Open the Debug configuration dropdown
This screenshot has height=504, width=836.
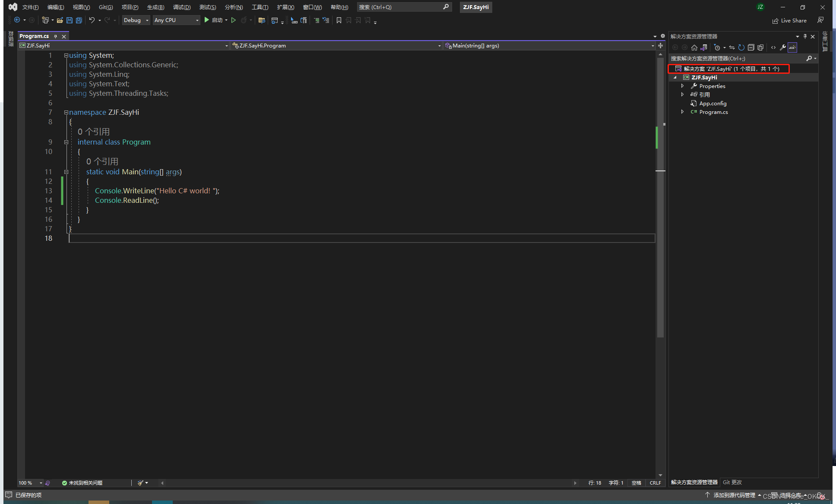136,20
